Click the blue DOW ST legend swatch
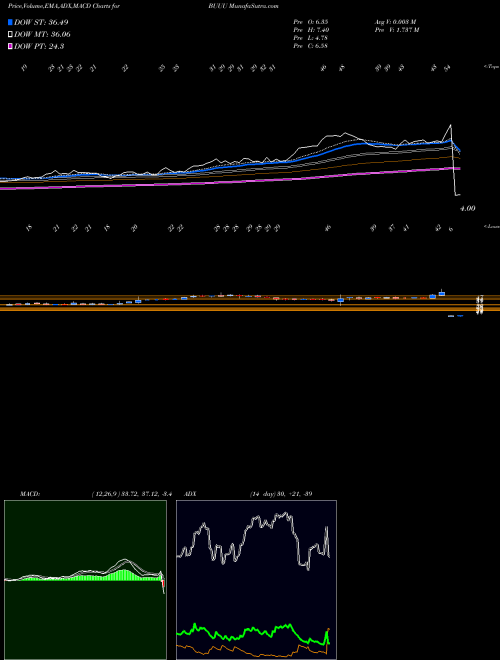The image size is (500, 660). (x=10, y=22)
